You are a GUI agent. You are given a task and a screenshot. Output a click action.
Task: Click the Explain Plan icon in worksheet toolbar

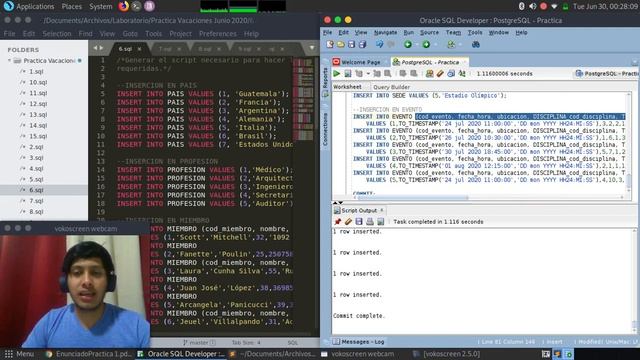tap(359, 74)
